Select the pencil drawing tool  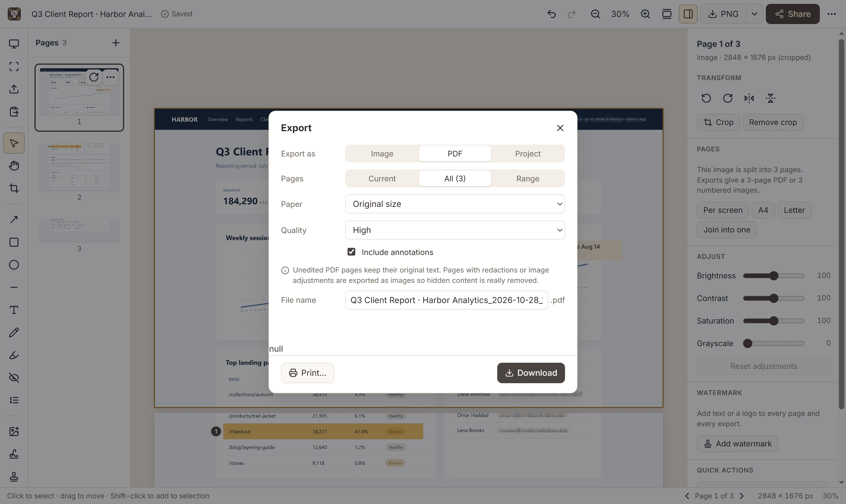pyautogui.click(x=14, y=332)
